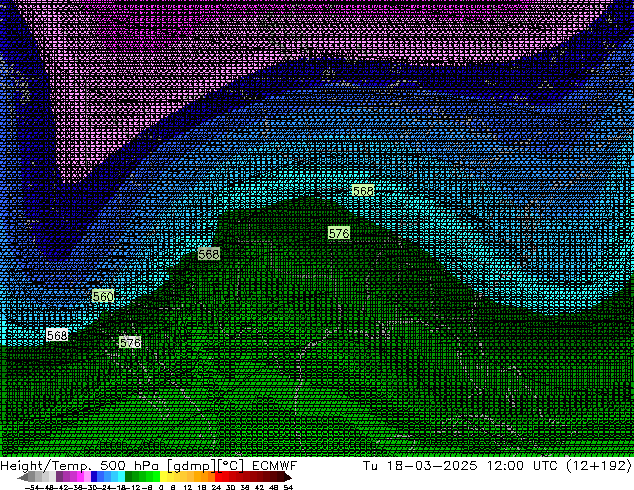Click the '500 hPa' level text
Screen dimensions: 634x490
[x=129, y=466]
